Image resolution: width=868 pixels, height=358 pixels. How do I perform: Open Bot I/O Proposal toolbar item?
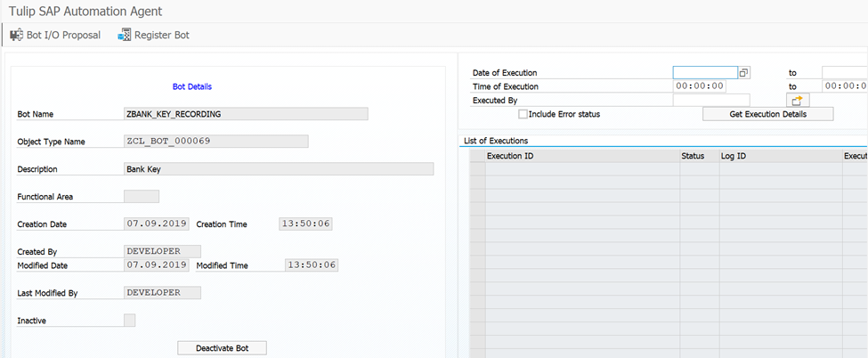click(x=55, y=35)
